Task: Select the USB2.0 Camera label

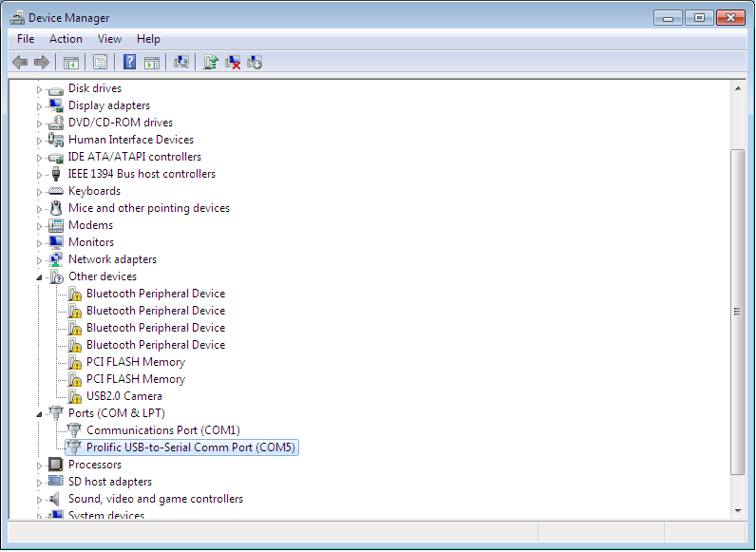Action: point(123,396)
